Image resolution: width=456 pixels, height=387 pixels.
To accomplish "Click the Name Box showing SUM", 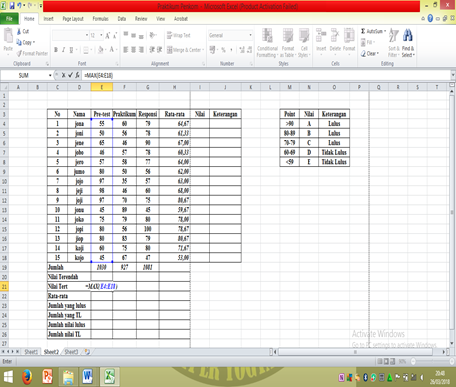I will [x=24, y=75].
